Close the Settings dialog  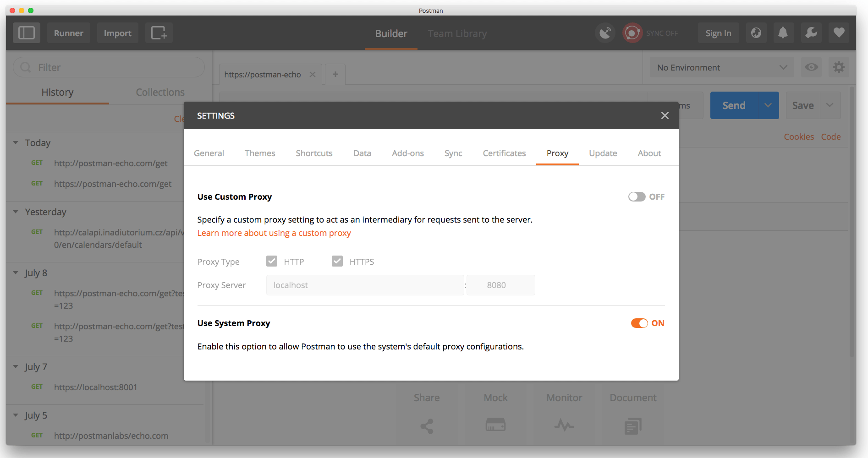(665, 115)
